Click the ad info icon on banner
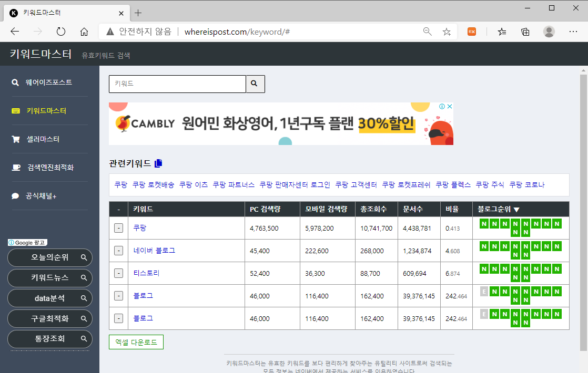The image size is (588, 373). click(442, 106)
